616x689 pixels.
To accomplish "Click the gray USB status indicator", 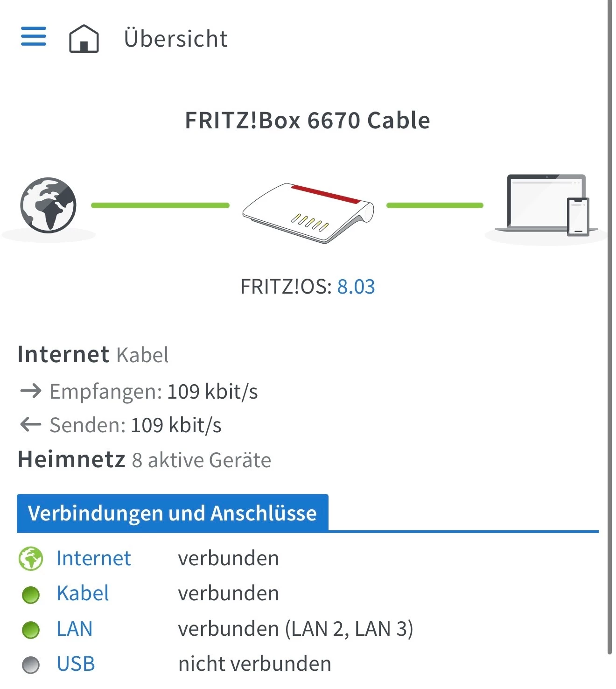I will (31, 665).
